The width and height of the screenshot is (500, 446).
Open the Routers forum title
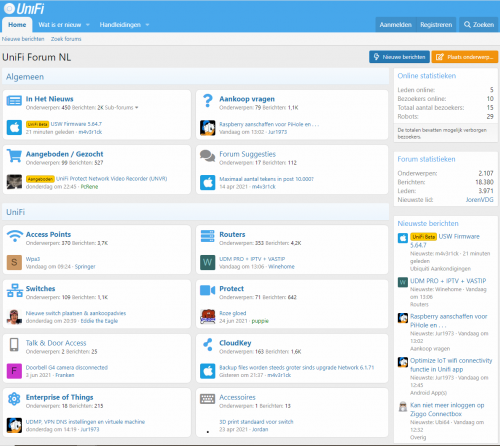(x=232, y=234)
